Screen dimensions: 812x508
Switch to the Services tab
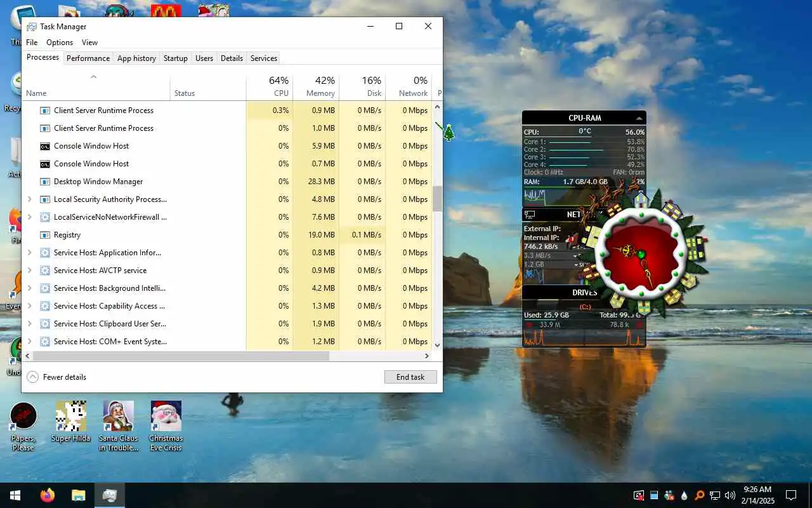(x=264, y=58)
